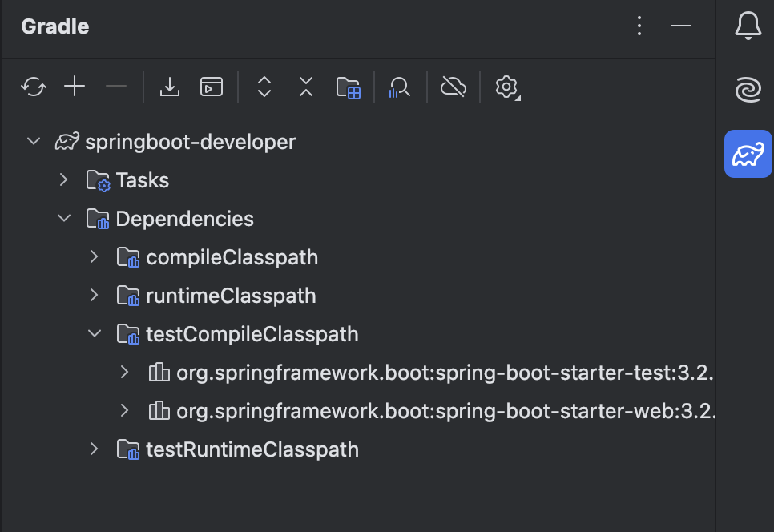Open AI Assistant spiral icon in sidebar
The width and height of the screenshot is (774, 532).
748,90
